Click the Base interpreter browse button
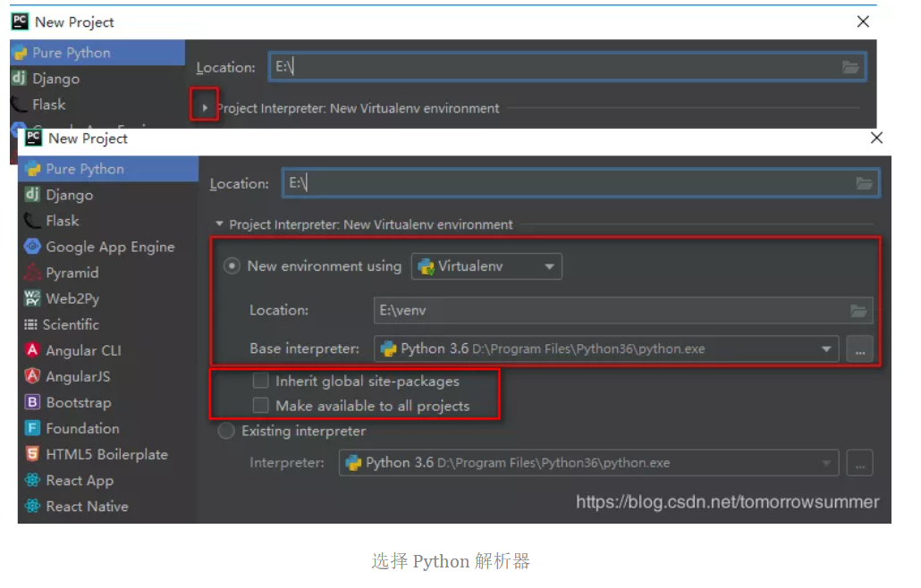This screenshot has height=588, width=921. [859, 349]
